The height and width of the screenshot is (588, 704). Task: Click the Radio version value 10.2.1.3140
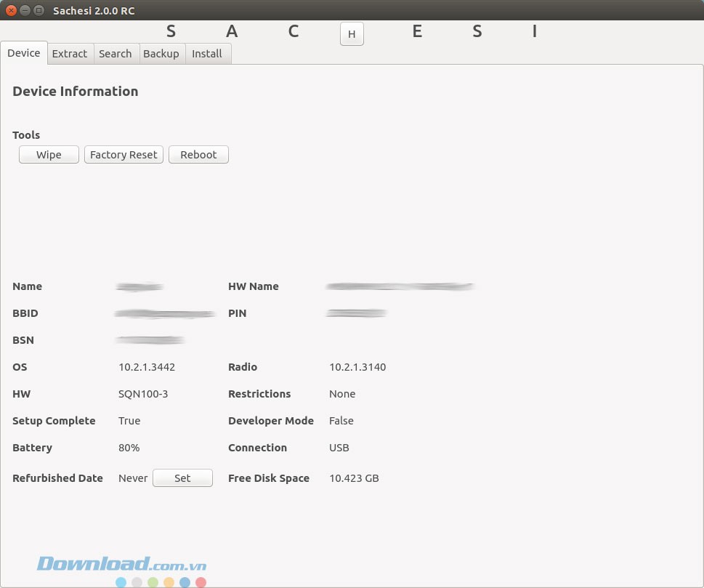pyautogui.click(x=357, y=367)
